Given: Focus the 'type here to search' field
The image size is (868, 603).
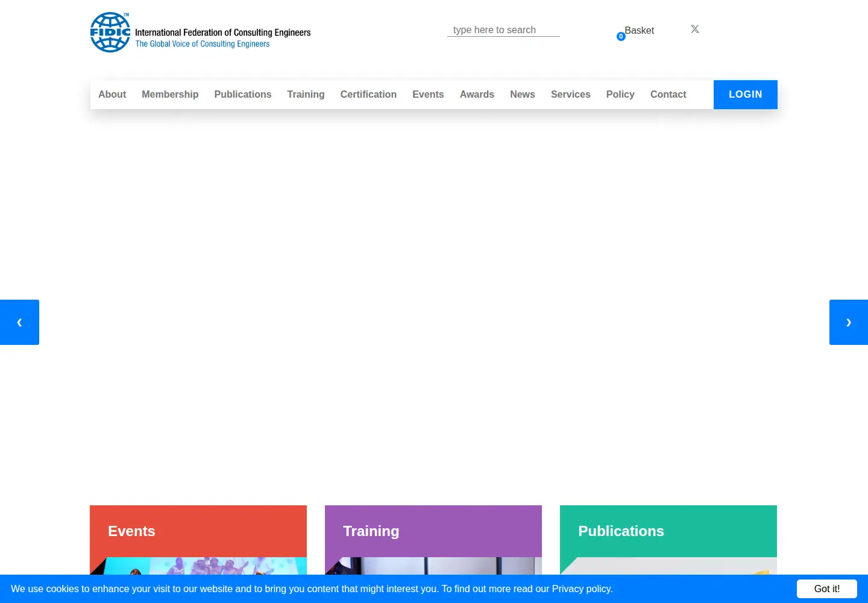Looking at the screenshot, I should [x=503, y=30].
